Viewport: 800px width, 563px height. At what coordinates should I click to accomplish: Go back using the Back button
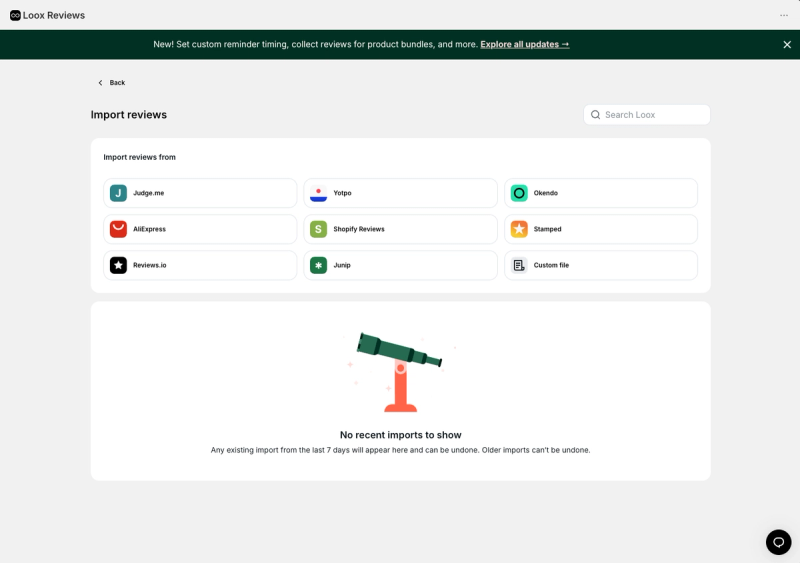coord(112,83)
